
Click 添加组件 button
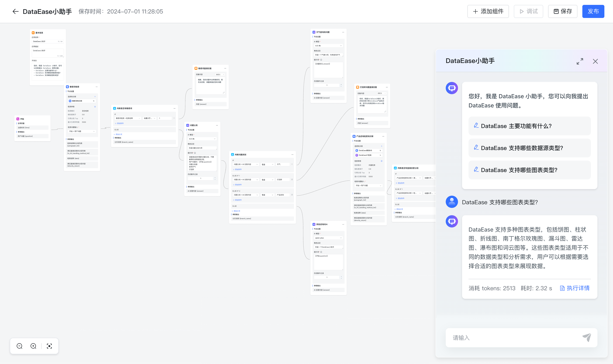(x=488, y=11)
